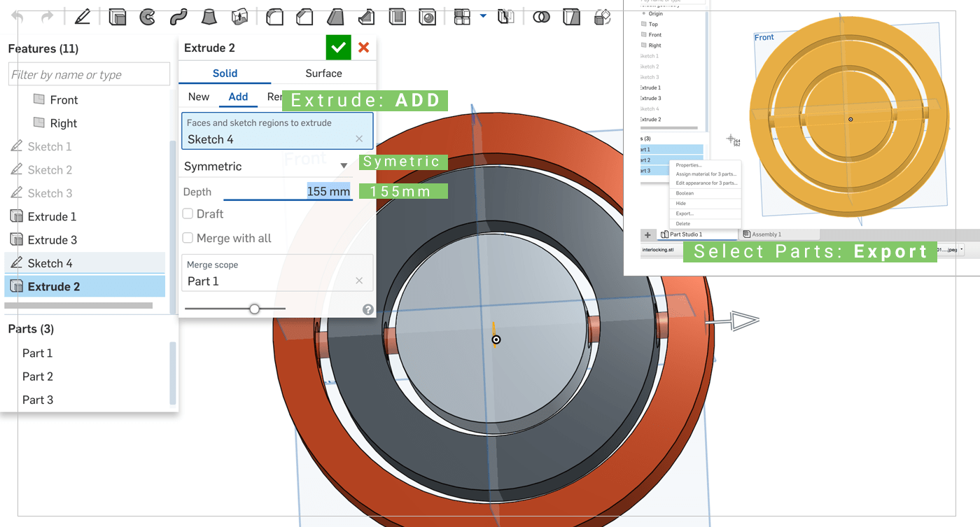Select the Shell tool
Viewport: 980px width, 527px height.
[397, 16]
